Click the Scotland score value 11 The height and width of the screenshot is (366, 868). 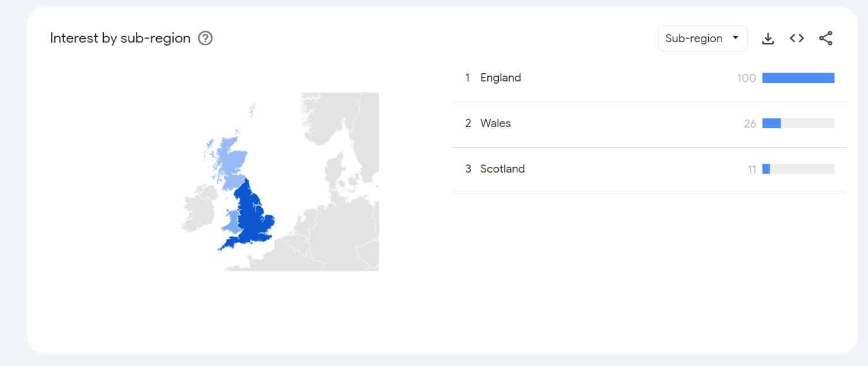point(751,169)
